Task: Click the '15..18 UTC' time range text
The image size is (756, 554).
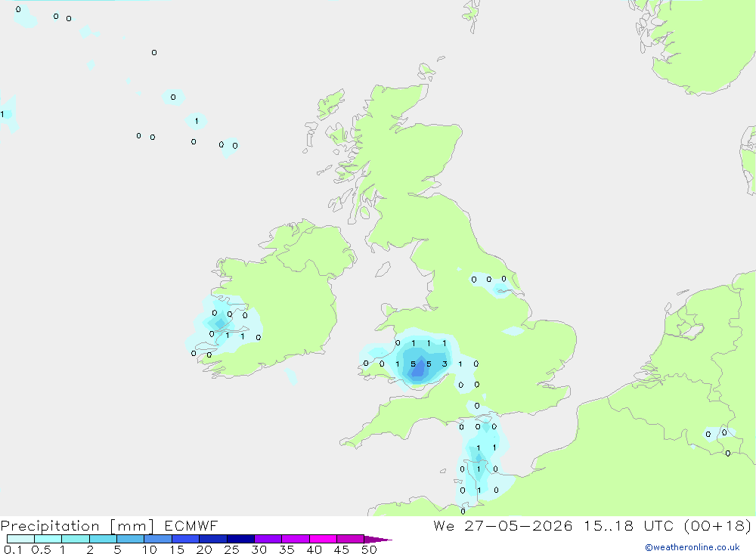Action: click(628, 526)
